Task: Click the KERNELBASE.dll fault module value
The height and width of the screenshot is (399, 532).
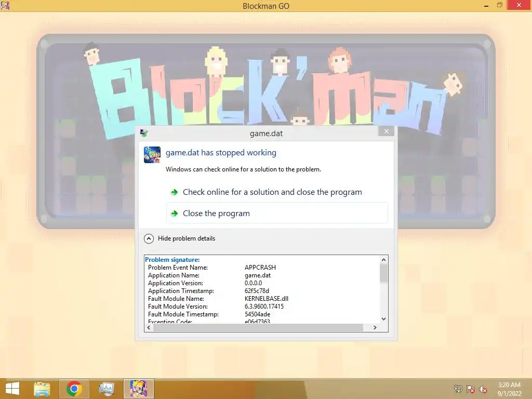Action: (x=267, y=299)
